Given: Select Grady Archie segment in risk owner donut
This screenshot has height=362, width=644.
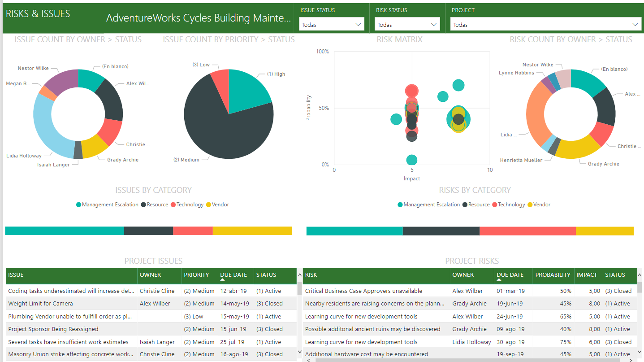Looking at the screenshot, I should point(577,149).
